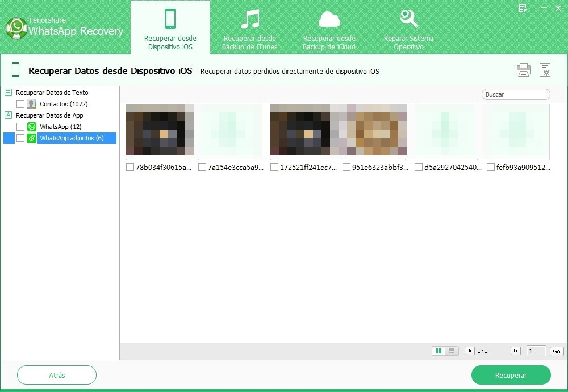Select Recuperar desde Dispositivo iOS tab
The image size is (568, 392).
[170, 27]
